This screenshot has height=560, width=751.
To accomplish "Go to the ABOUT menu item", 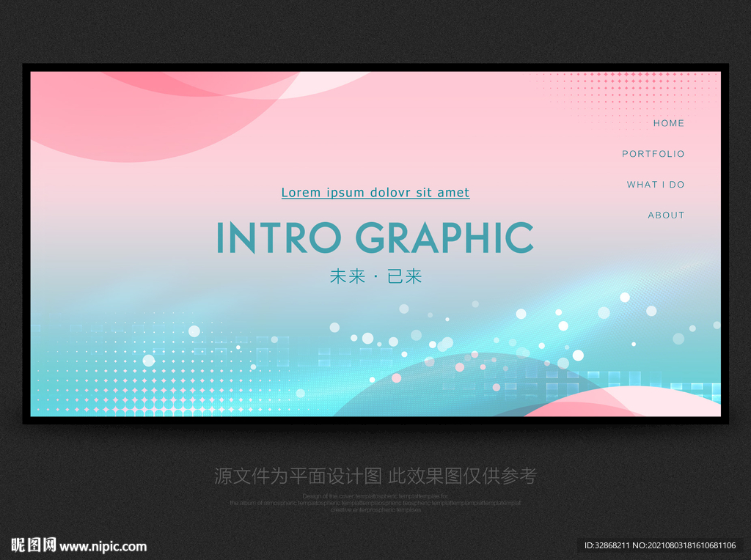I will click(666, 215).
